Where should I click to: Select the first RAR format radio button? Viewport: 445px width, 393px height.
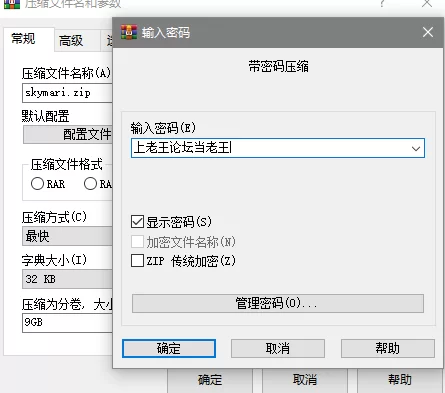(x=37, y=184)
